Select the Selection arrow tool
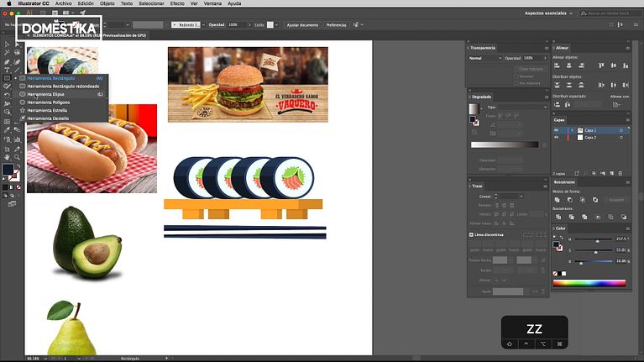Viewport: 644px width, 362px height. pos(7,44)
